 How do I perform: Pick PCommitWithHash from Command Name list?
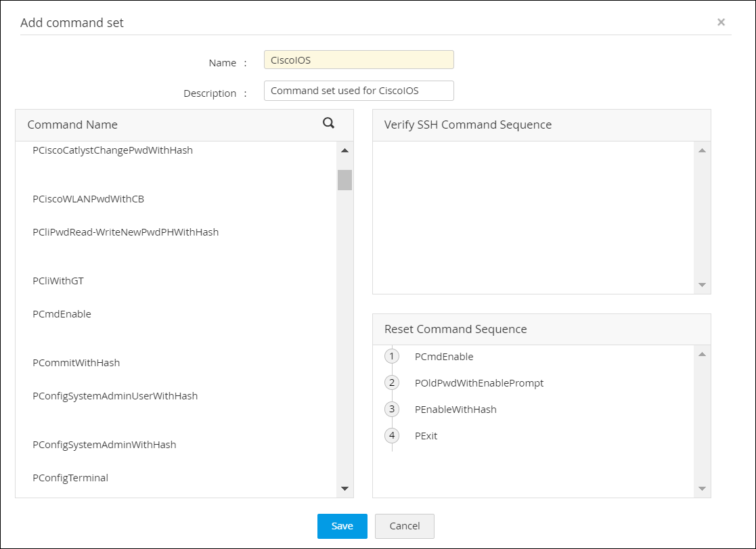pos(76,363)
